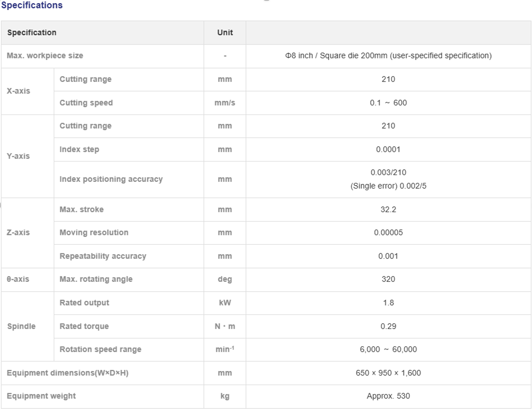Viewport: 532px width, 409px height.
Task: Select the 0.003/210 accuracy value
Action: tap(388, 172)
